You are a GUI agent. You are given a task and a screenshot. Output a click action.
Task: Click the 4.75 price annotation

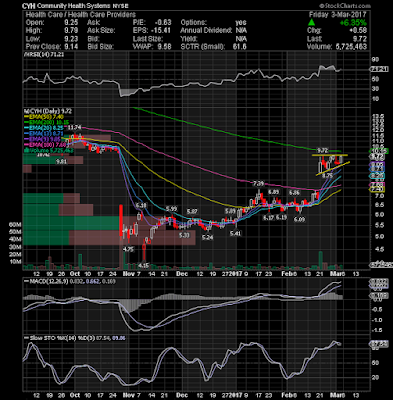pos(128,249)
